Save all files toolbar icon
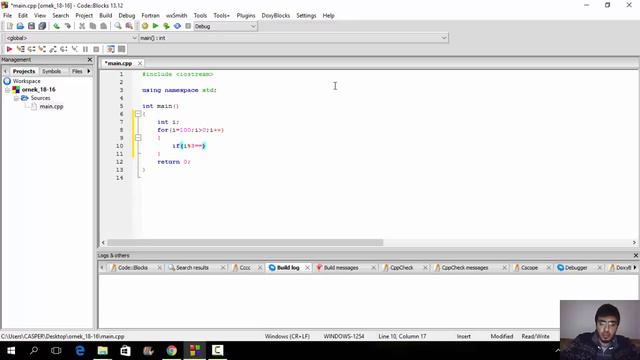 [42, 26]
